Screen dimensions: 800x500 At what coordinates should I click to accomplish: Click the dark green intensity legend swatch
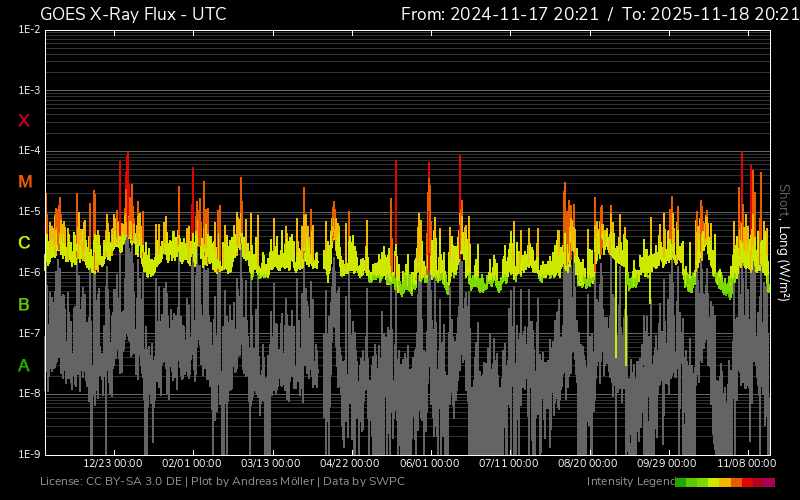[681, 482]
